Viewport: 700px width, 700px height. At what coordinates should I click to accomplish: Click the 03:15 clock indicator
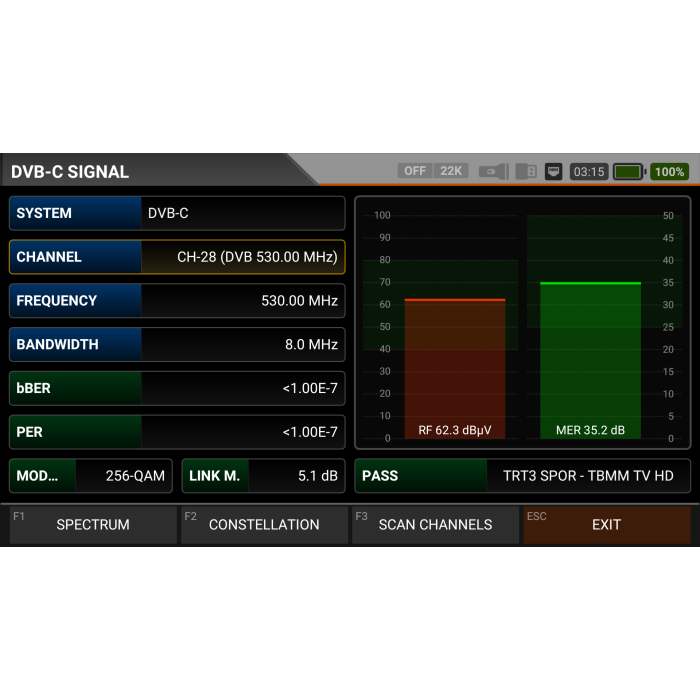click(588, 171)
